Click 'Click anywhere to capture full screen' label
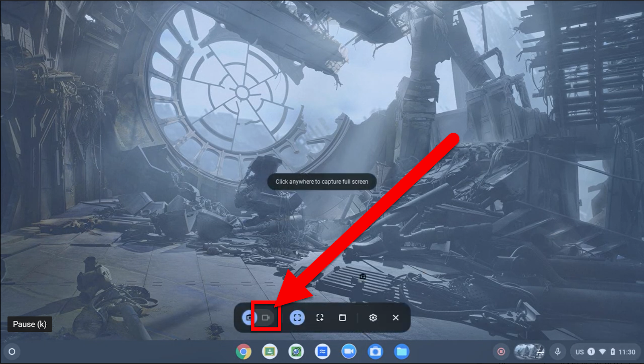 coord(322,182)
